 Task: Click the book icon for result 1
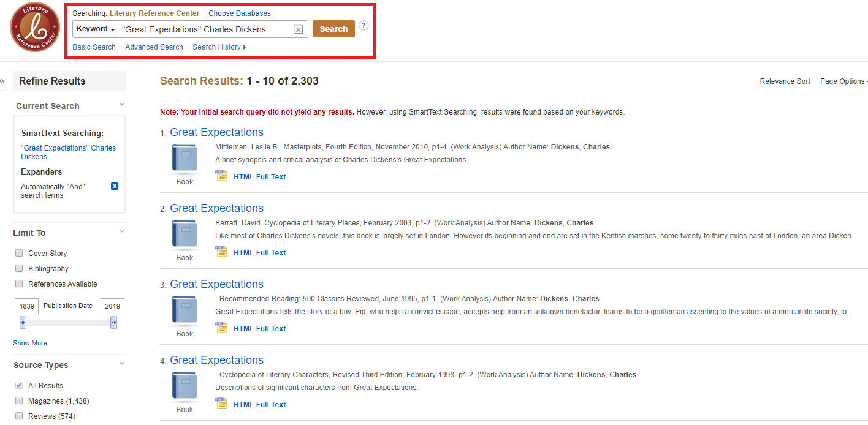pyautogui.click(x=185, y=159)
